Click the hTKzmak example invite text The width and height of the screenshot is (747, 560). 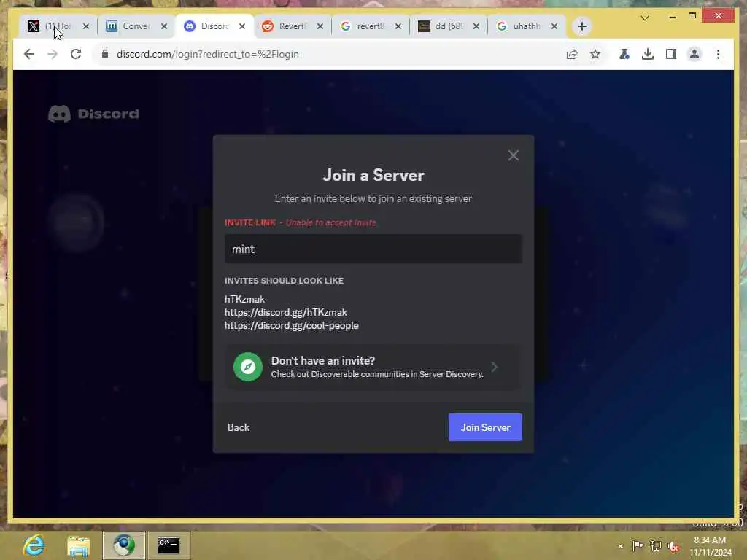click(x=244, y=299)
